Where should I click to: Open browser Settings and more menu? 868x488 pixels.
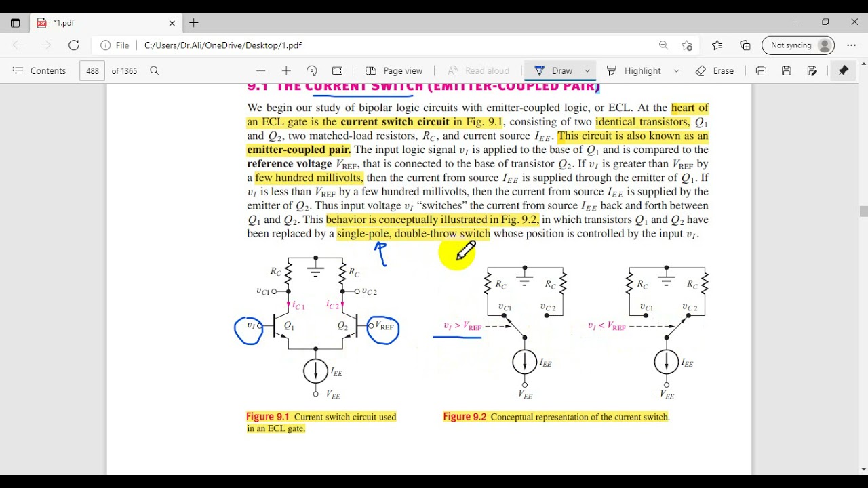852,45
